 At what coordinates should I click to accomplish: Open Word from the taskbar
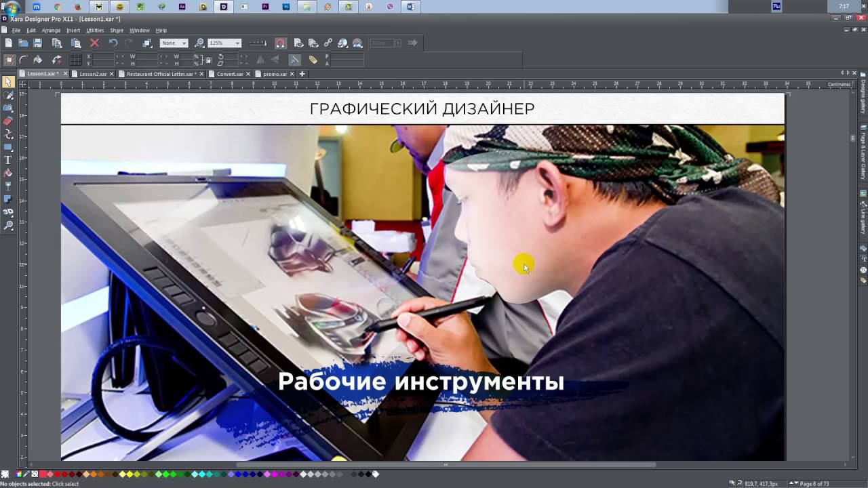tap(410, 7)
